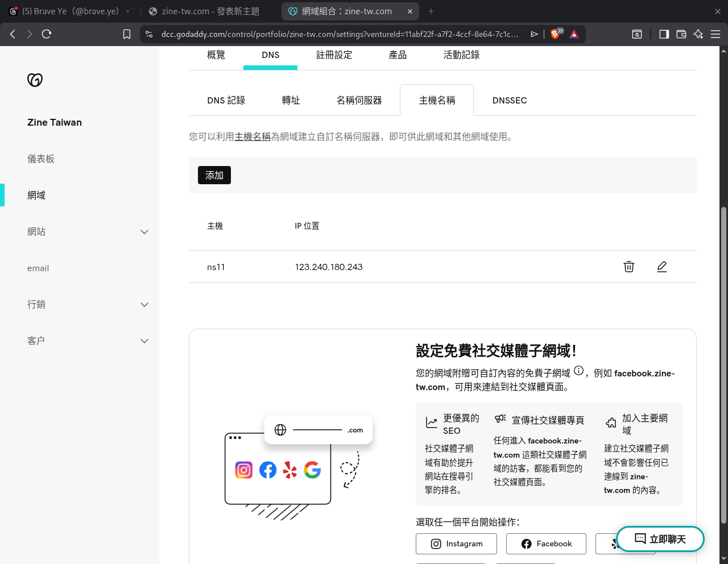Click the page vertical scrollbar
The height and width of the screenshot is (564, 728).
point(723,364)
